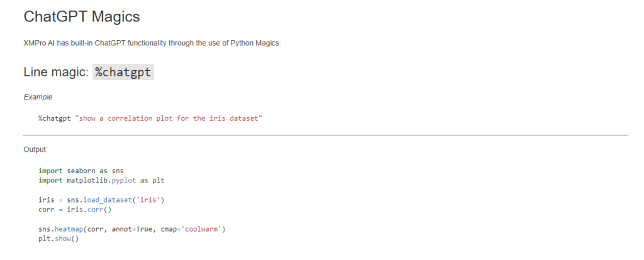This screenshot has height=260, width=644.
Task: Click the "Line magic:" heading text
Action: [x=55, y=72]
